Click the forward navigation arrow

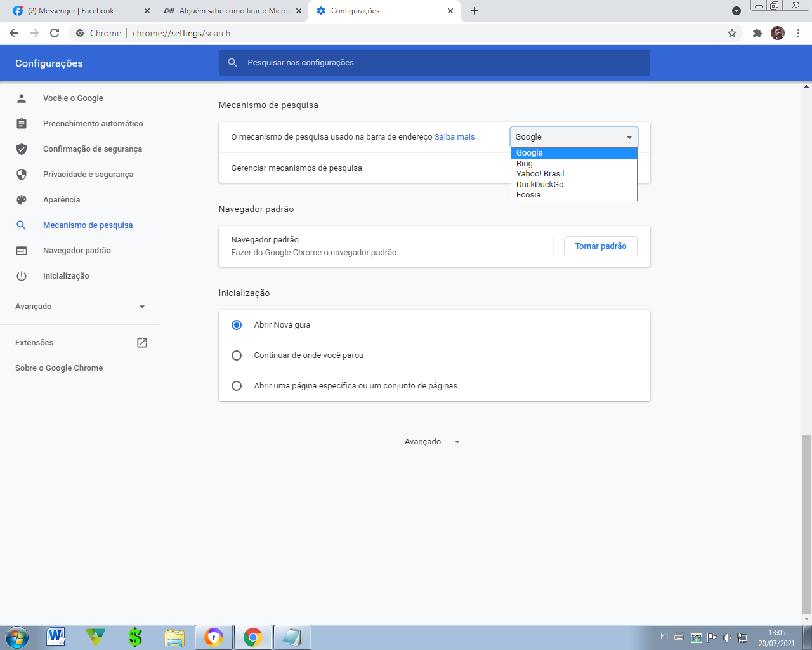pos(34,33)
